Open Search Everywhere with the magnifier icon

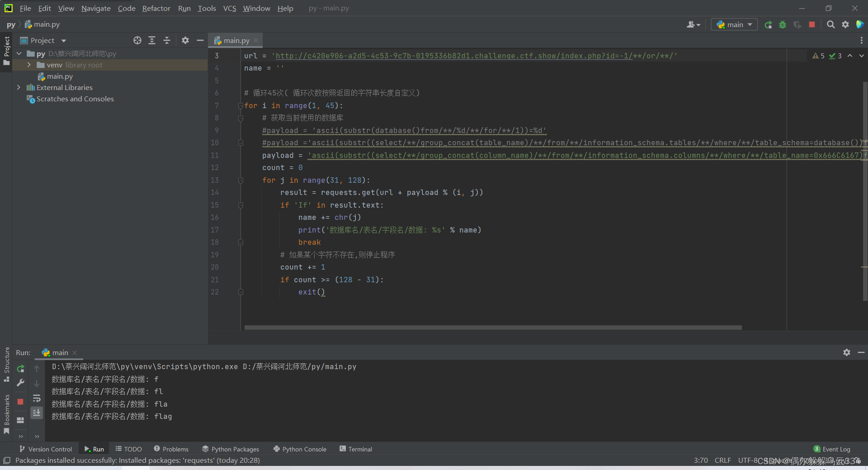coord(831,24)
